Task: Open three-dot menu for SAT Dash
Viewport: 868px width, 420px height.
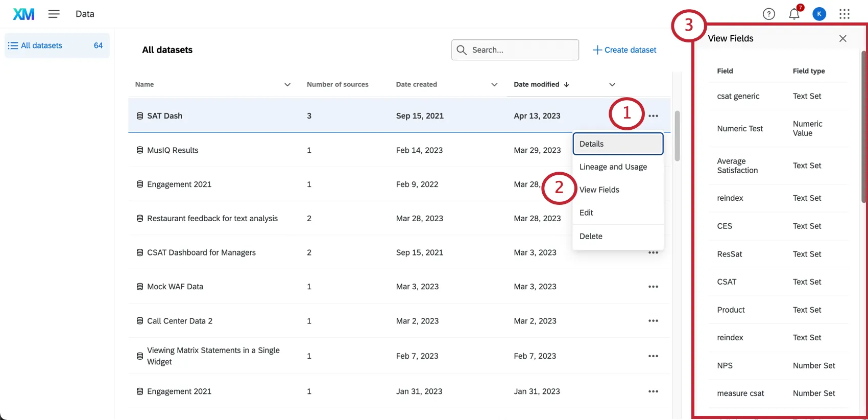Action: point(653,116)
